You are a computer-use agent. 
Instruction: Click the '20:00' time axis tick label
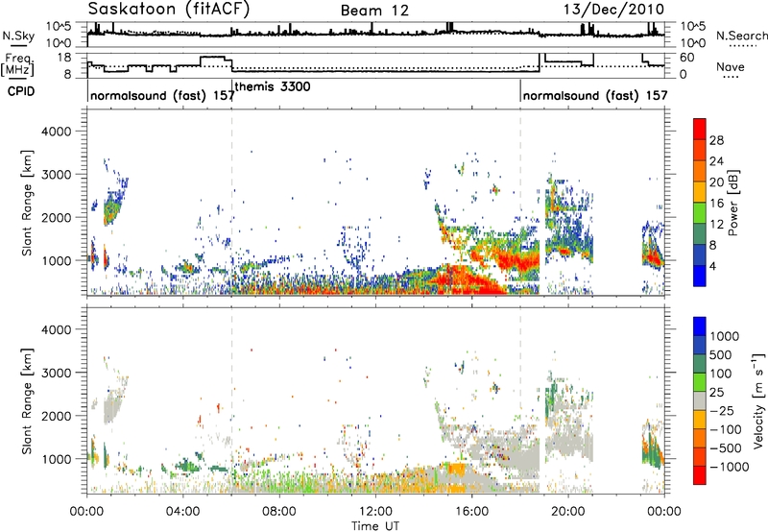[x=567, y=512]
